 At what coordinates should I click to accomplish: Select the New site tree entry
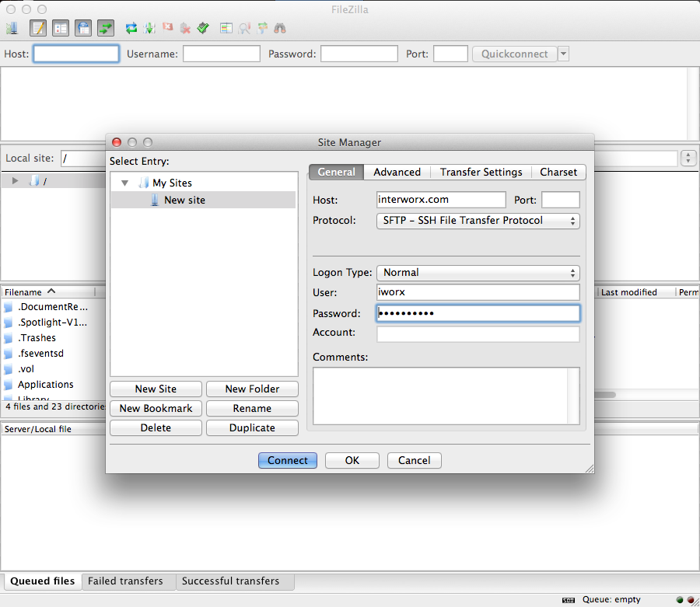203,200
